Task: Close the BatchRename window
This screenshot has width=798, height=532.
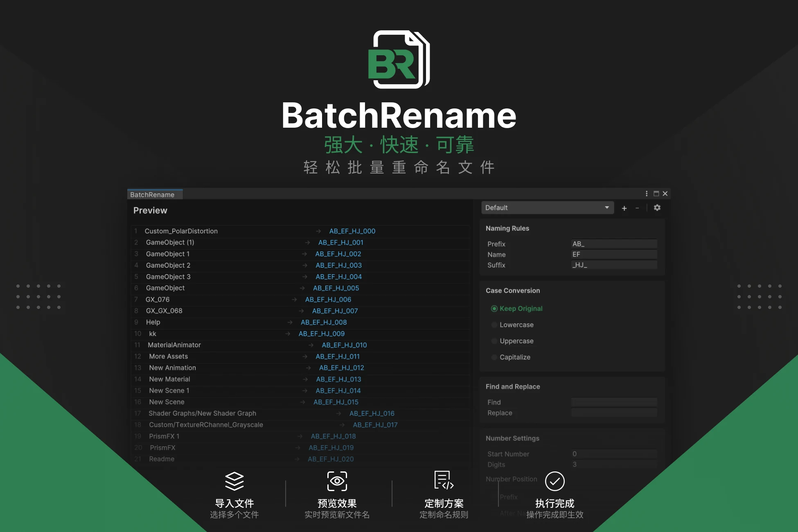Action: 665,194
